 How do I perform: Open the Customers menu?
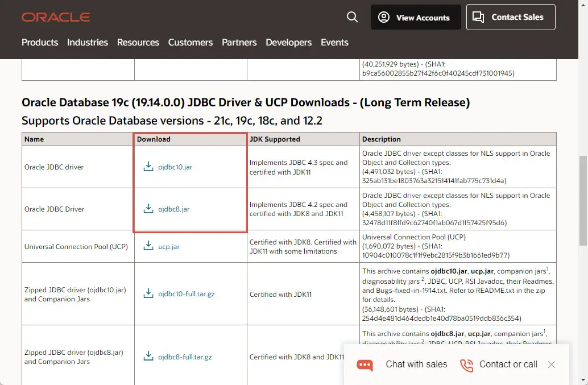click(190, 42)
